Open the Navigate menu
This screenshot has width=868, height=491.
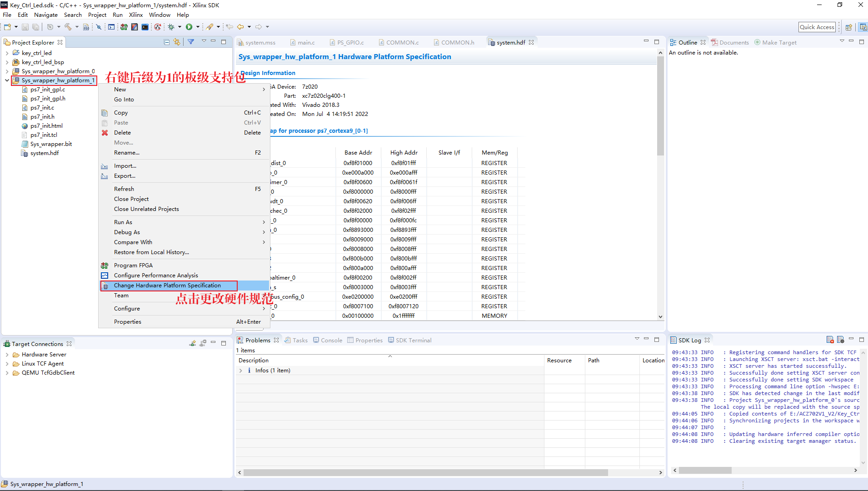(x=46, y=15)
